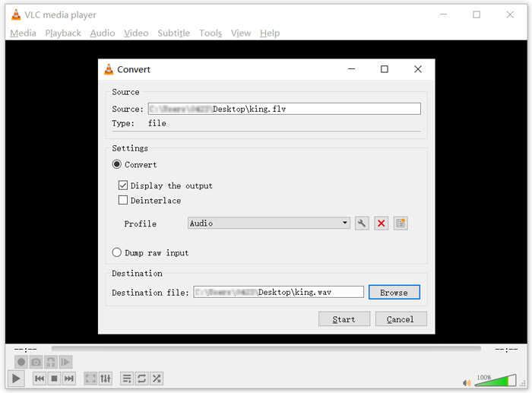Toggle fullscreen video mode
Viewport: 532px width, 393px height.
point(90,379)
